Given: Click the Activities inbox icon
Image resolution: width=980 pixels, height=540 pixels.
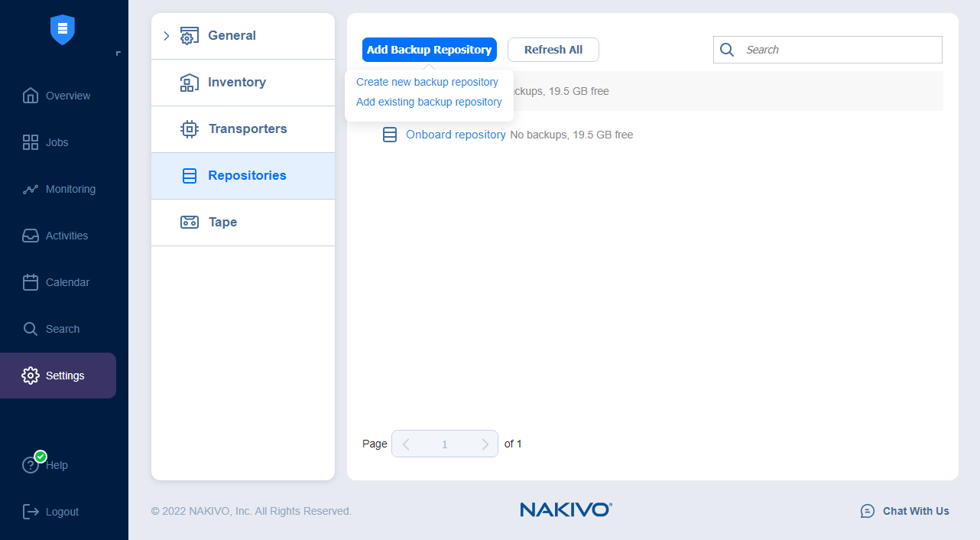Looking at the screenshot, I should coord(31,235).
